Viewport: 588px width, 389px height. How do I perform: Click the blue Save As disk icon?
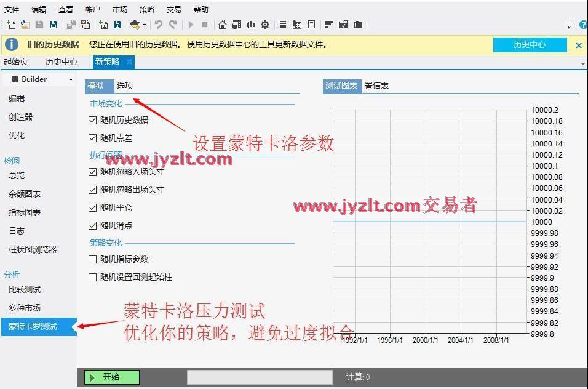click(54, 25)
